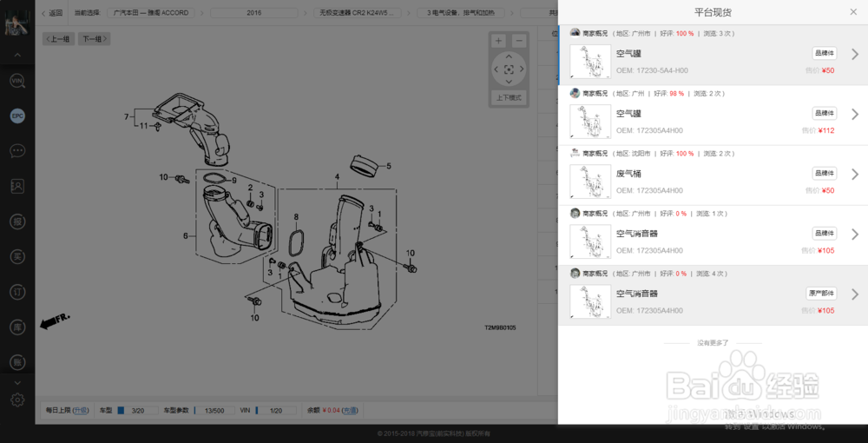
Task: Click the 车型参数 13/500 usage bar
Action: pyautogui.click(x=214, y=410)
